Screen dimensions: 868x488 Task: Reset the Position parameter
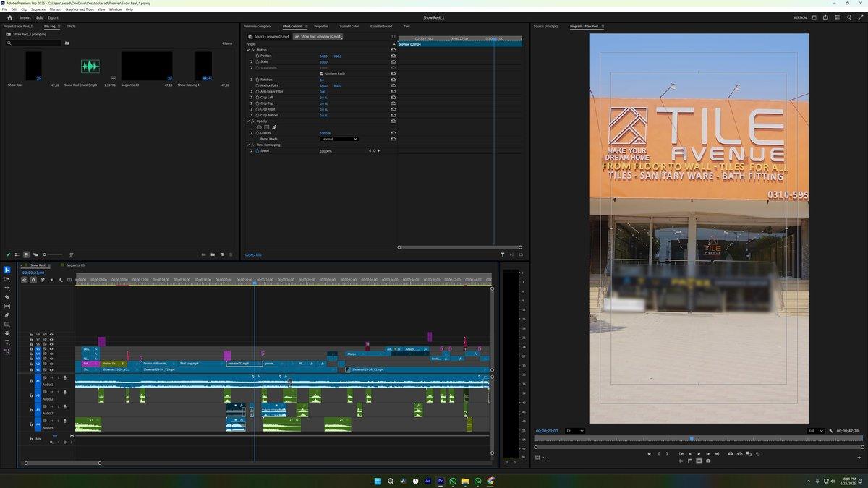point(393,56)
